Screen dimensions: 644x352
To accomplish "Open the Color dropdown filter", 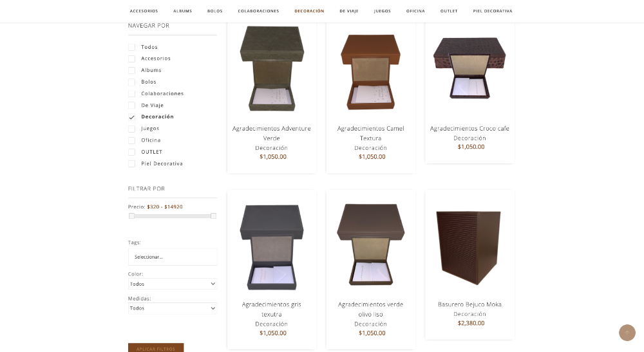I will click(173, 284).
